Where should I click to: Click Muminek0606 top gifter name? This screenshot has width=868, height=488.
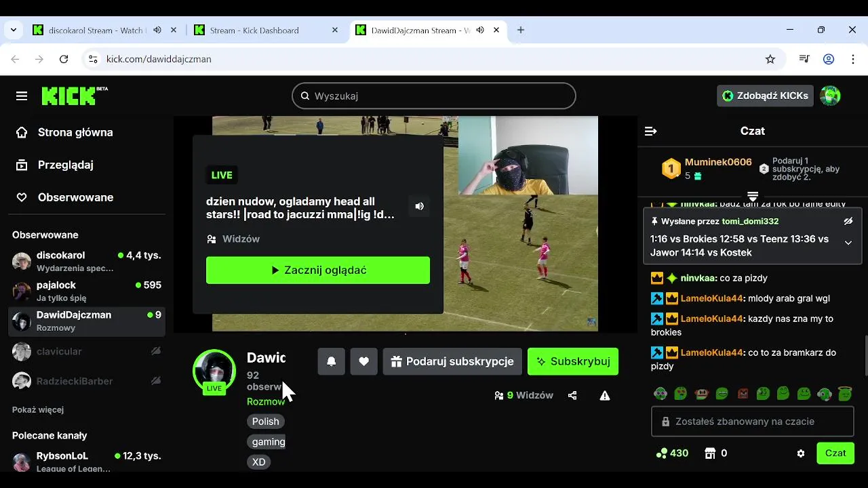point(718,162)
